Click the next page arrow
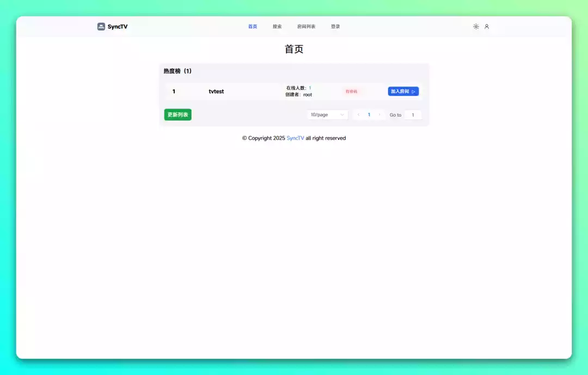588x375 pixels. pyautogui.click(x=379, y=114)
